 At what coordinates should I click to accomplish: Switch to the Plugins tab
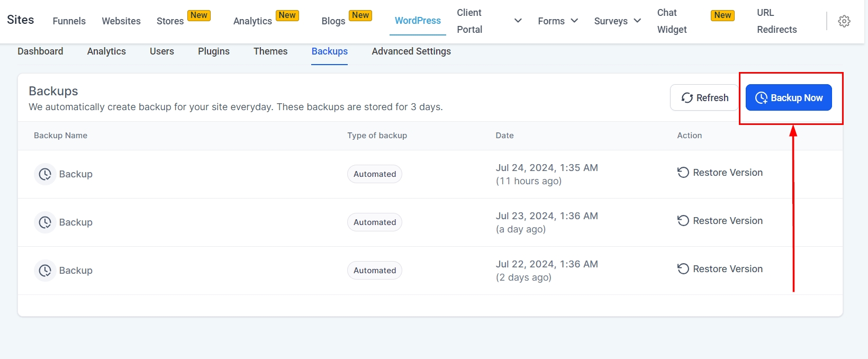[214, 51]
